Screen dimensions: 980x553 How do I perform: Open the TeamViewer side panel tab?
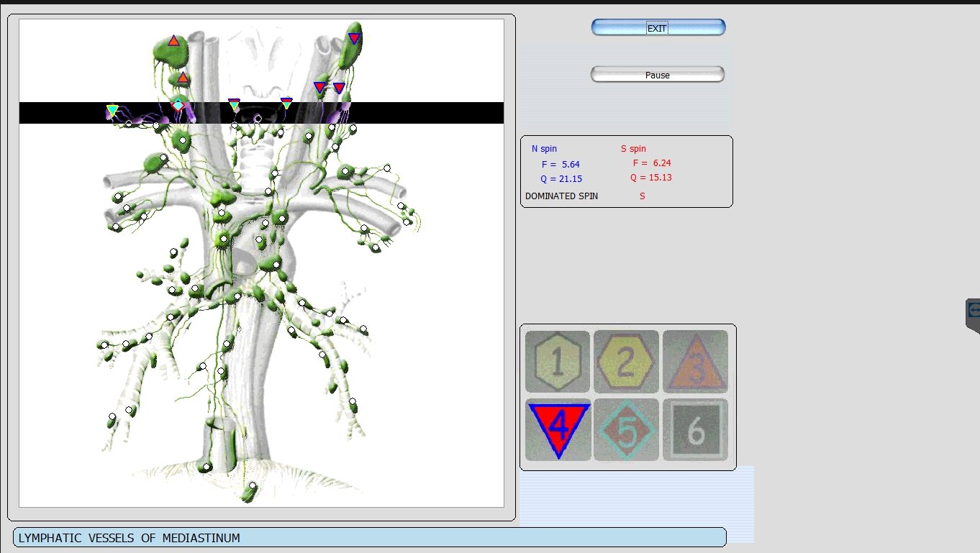tap(973, 311)
